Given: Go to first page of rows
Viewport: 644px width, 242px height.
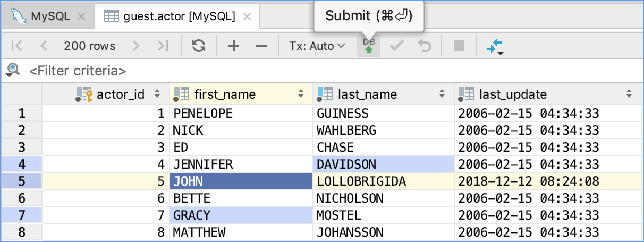Looking at the screenshot, I should pyautogui.click(x=17, y=46).
